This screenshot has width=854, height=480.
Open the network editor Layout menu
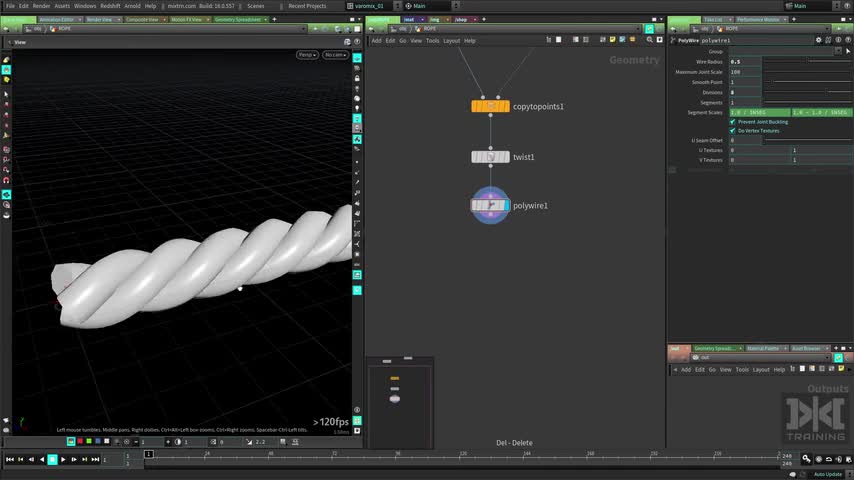452,41
